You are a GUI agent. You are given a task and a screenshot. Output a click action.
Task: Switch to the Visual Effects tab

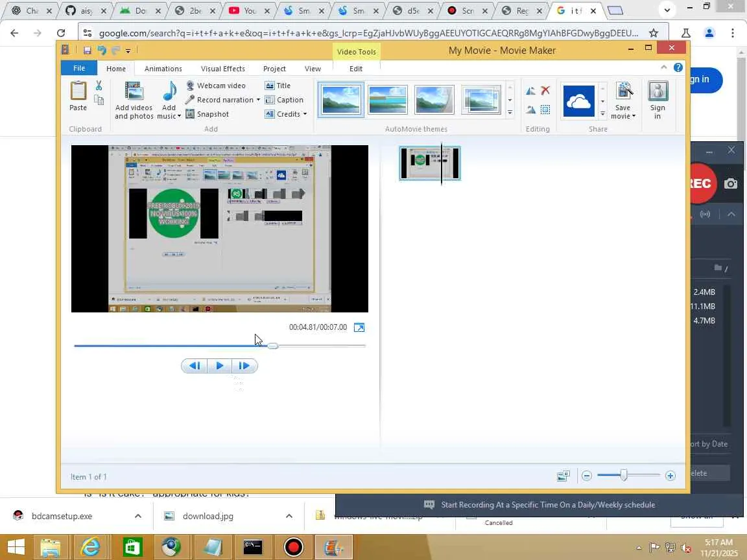tap(223, 69)
